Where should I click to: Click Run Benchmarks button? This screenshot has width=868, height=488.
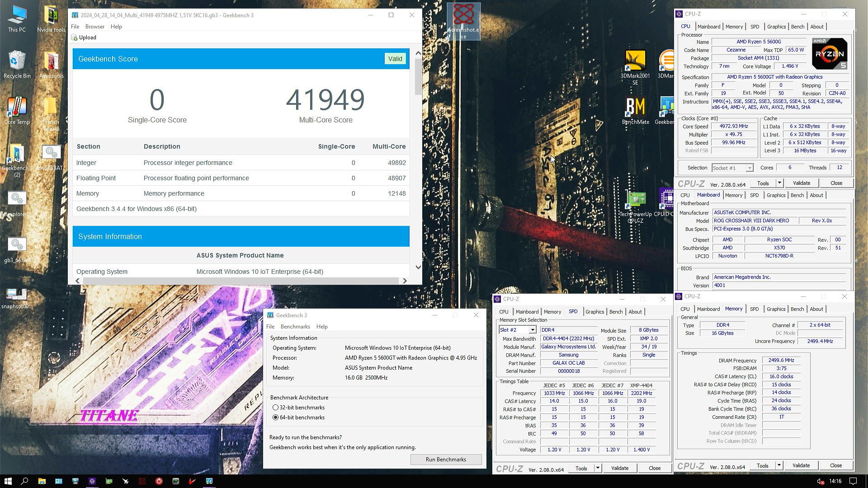[446, 460]
